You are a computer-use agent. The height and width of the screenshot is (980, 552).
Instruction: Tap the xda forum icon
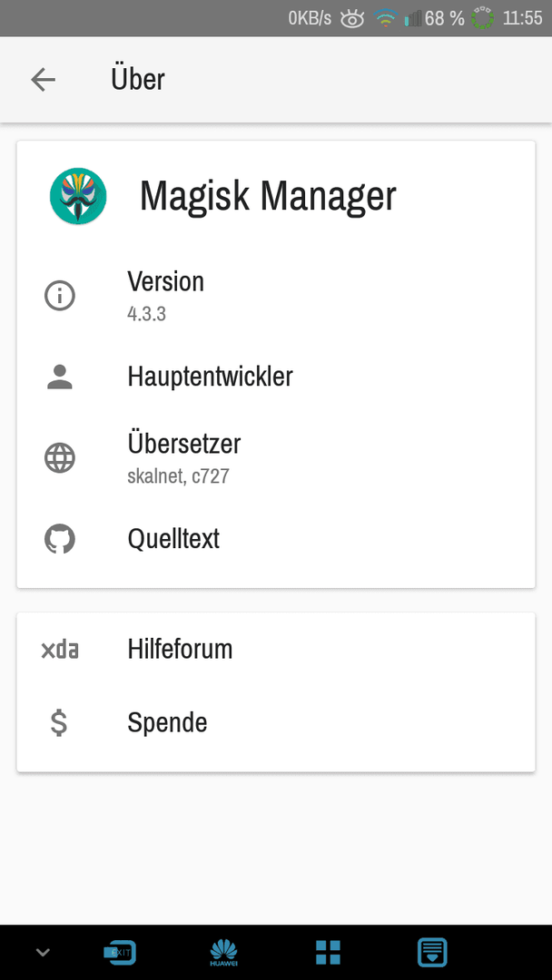[60, 650]
